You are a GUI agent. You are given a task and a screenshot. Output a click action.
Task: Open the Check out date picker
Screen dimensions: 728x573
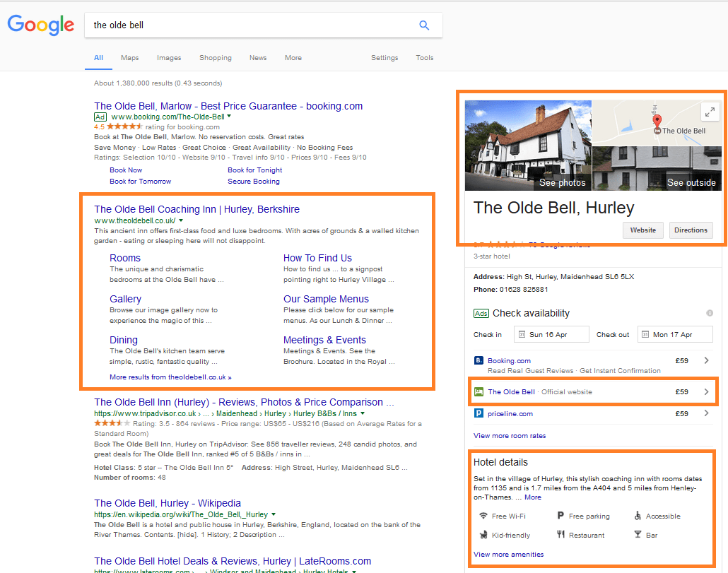point(675,334)
